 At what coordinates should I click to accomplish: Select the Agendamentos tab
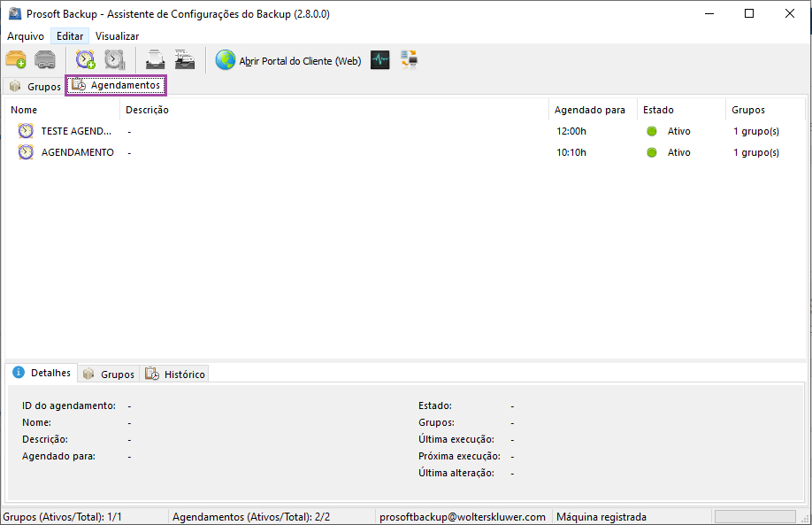[x=116, y=85]
